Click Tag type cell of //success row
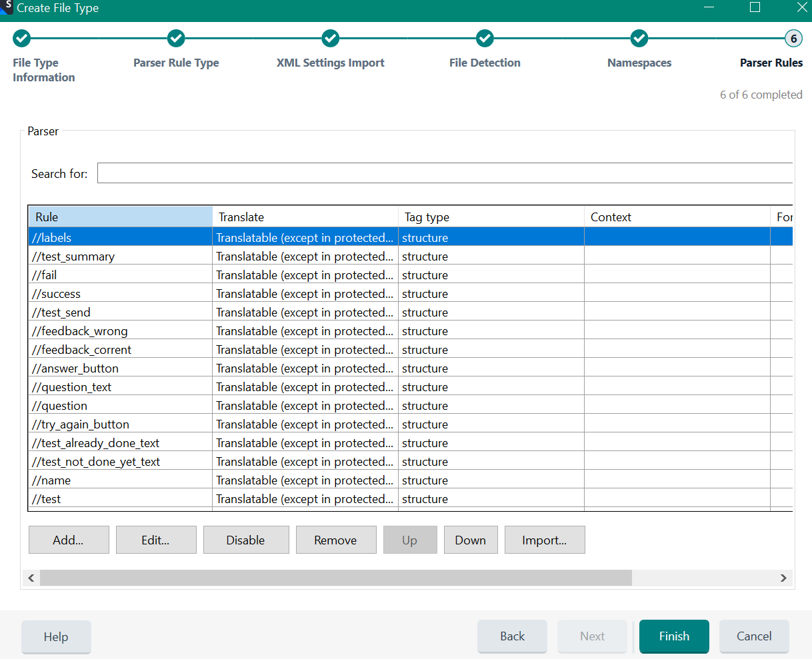Screen dimensions: 812x659 [x=491, y=294]
